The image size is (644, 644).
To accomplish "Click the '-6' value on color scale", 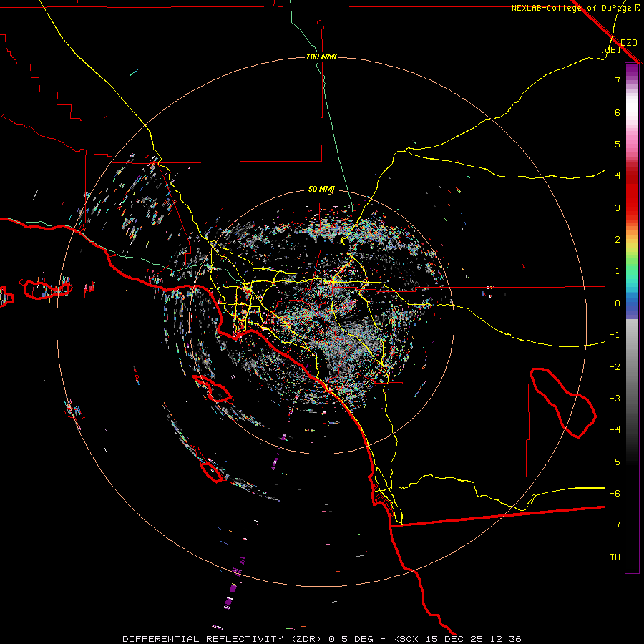I will (x=615, y=494).
